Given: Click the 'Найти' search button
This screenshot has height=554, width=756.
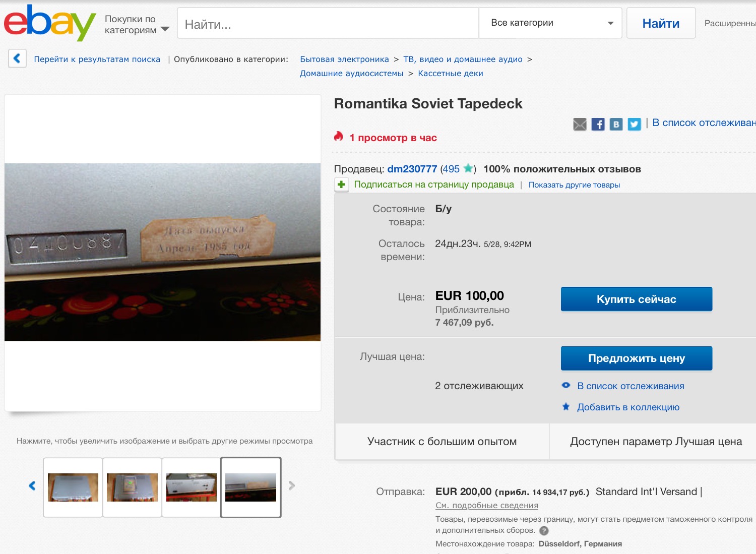Looking at the screenshot, I should (x=661, y=23).
